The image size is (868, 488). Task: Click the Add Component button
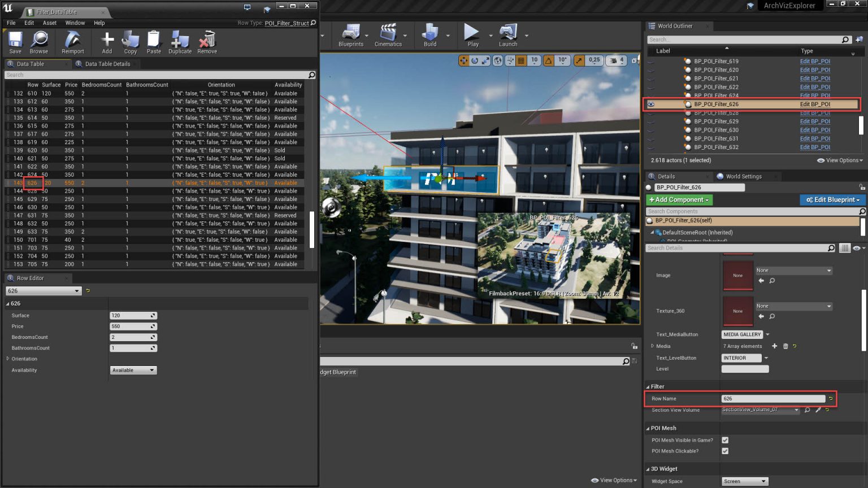point(679,199)
